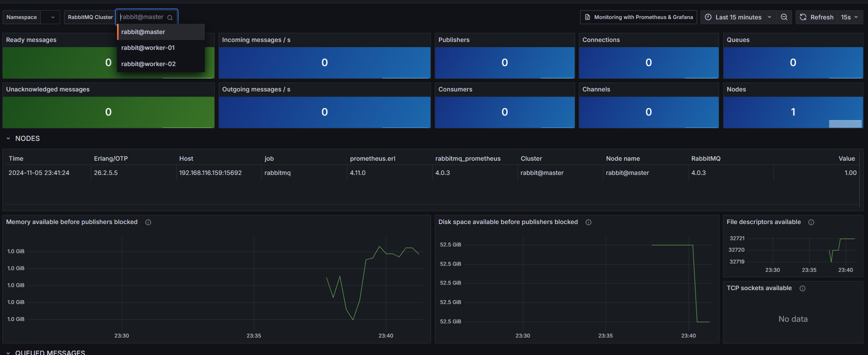
Task: Click the Outgoing messages / s panel title
Action: click(x=256, y=89)
